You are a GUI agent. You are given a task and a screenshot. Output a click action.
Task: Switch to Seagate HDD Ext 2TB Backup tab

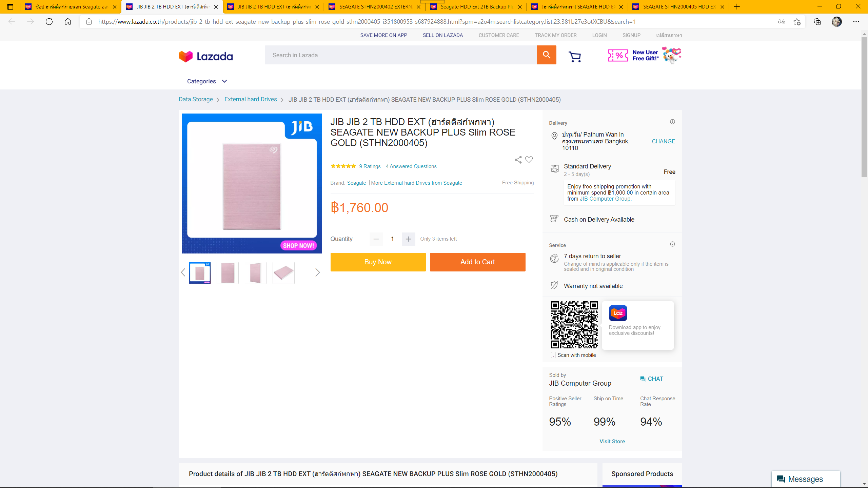click(476, 7)
